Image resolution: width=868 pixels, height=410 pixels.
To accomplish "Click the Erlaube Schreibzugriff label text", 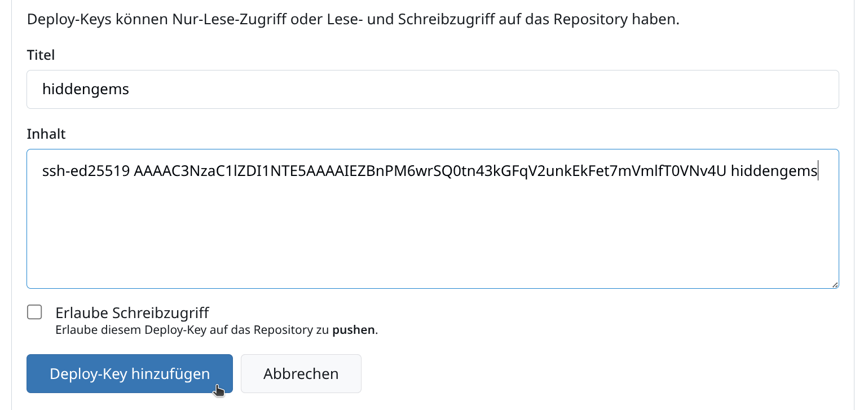I will tap(132, 312).
